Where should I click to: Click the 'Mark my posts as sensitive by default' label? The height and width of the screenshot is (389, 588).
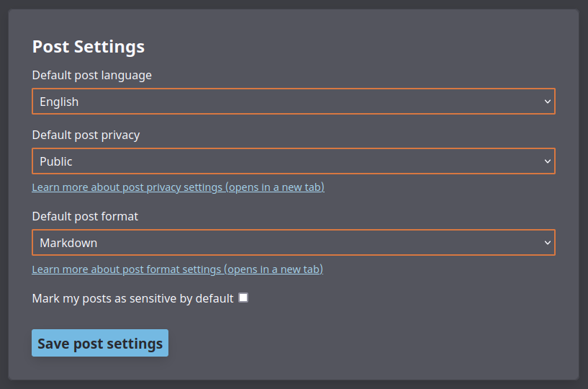tap(132, 298)
